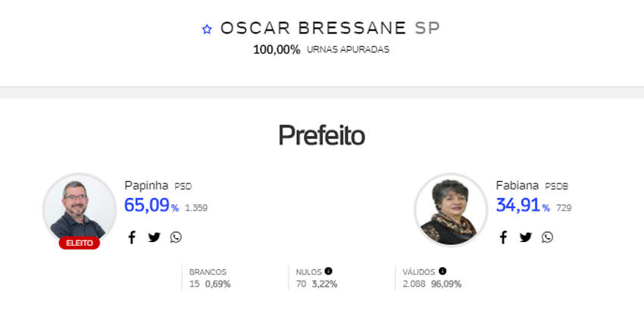This screenshot has width=644, height=311.
Task: Share Fabiana's result on Twitter
Action: 525,237
